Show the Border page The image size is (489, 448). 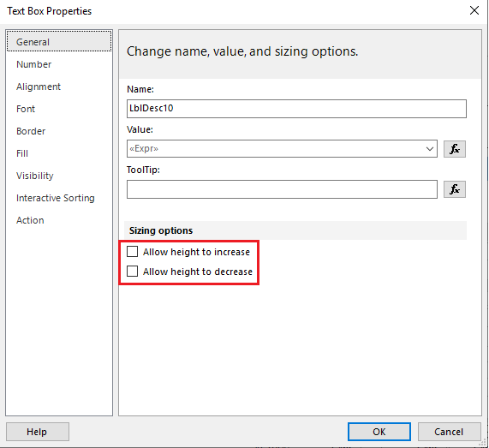pyautogui.click(x=31, y=131)
